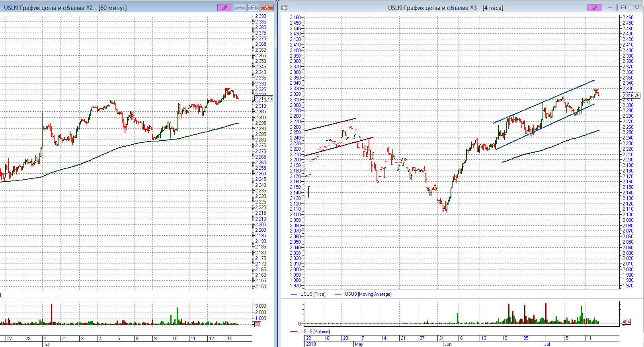Click the USU9 [Moving Average] legend label
Viewport: 644px width, 347px height.
tap(368, 294)
